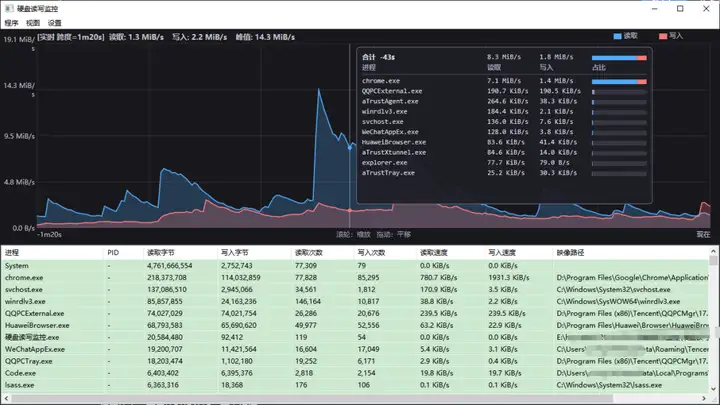The image size is (720, 405).
Task: Click chrome.exe entry in tooltip list
Action: pyautogui.click(x=381, y=81)
